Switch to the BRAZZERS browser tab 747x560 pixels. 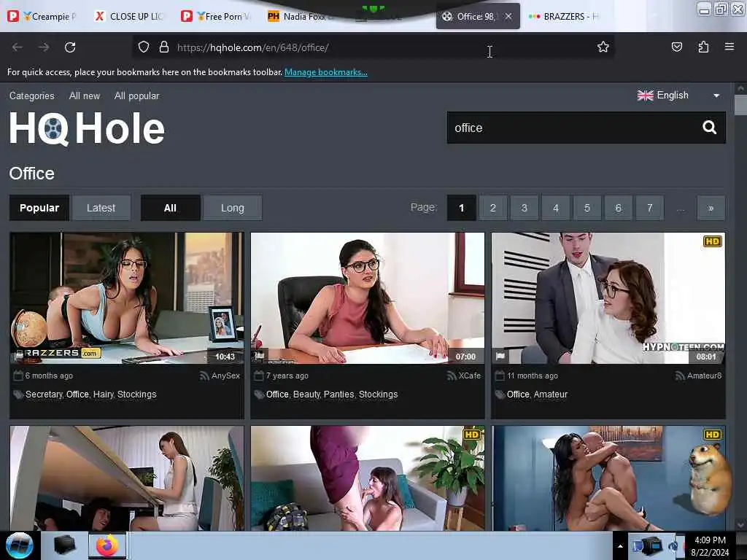click(x=565, y=16)
